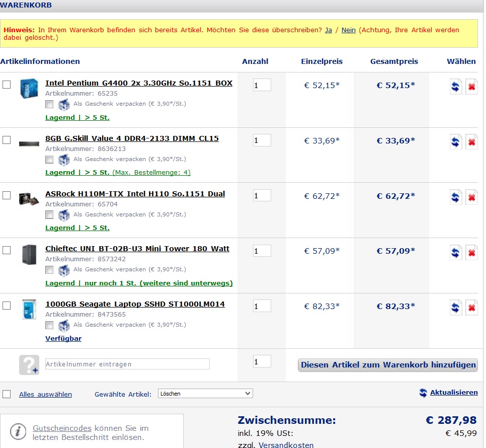Viewport: 486px width, 448px height.
Task: Click the refresh icon for ASRock H110M-ITX
Action: 456,197
